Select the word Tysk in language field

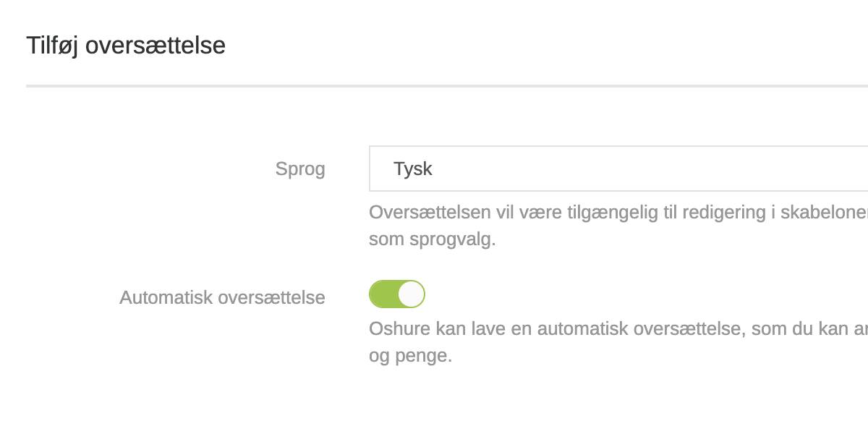413,169
